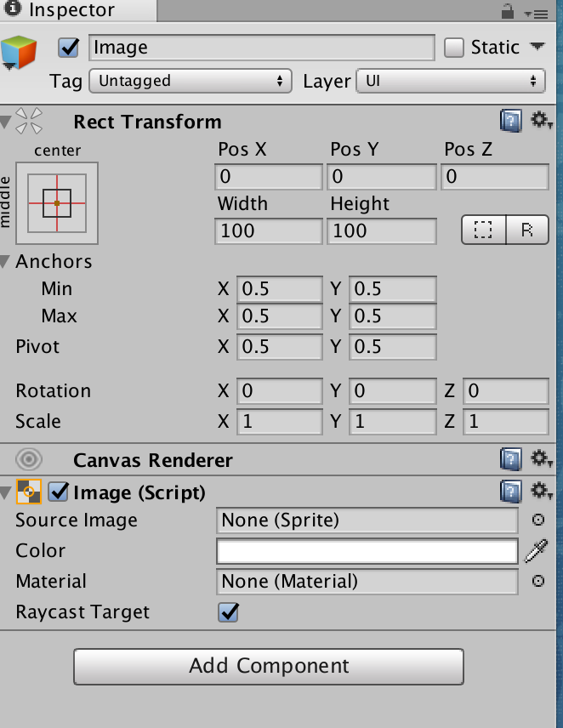Click the Material None (Material) field
The height and width of the screenshot is (728, 563).
pos(367,582)
